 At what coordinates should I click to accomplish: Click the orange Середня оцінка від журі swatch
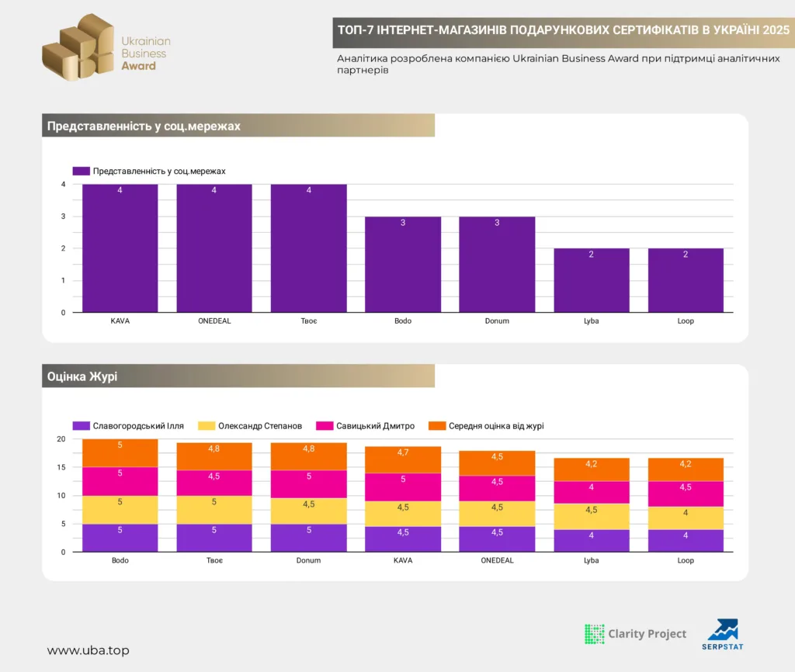[437, 426]
